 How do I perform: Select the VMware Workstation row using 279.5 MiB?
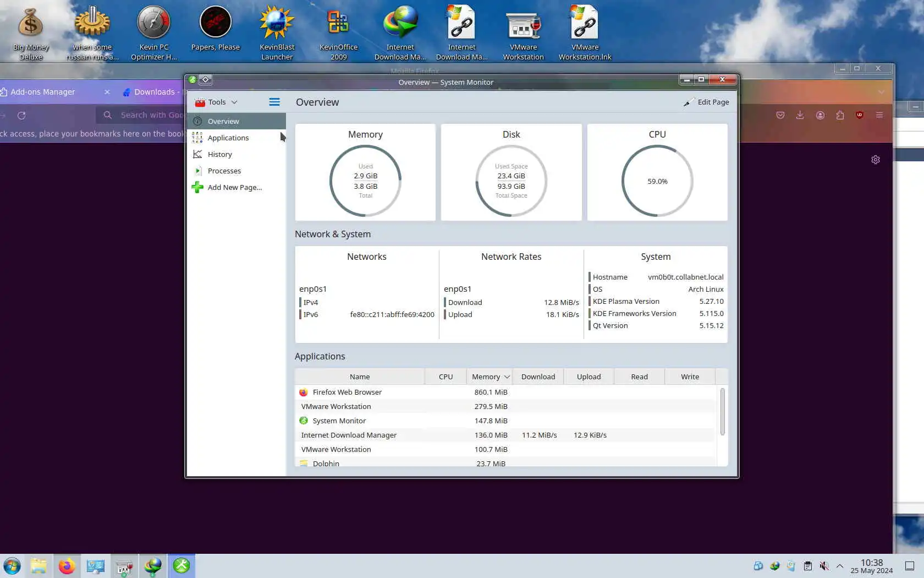click(x=506, y=406)
